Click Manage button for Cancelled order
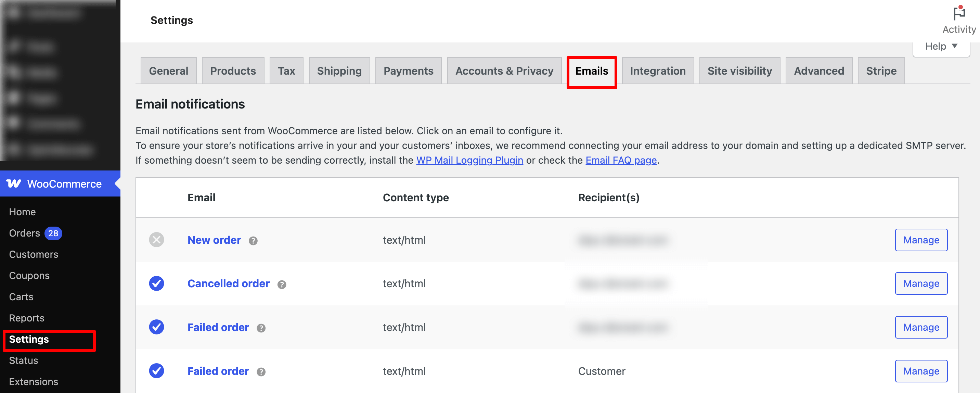980x393 pixels. pos(921,283)
